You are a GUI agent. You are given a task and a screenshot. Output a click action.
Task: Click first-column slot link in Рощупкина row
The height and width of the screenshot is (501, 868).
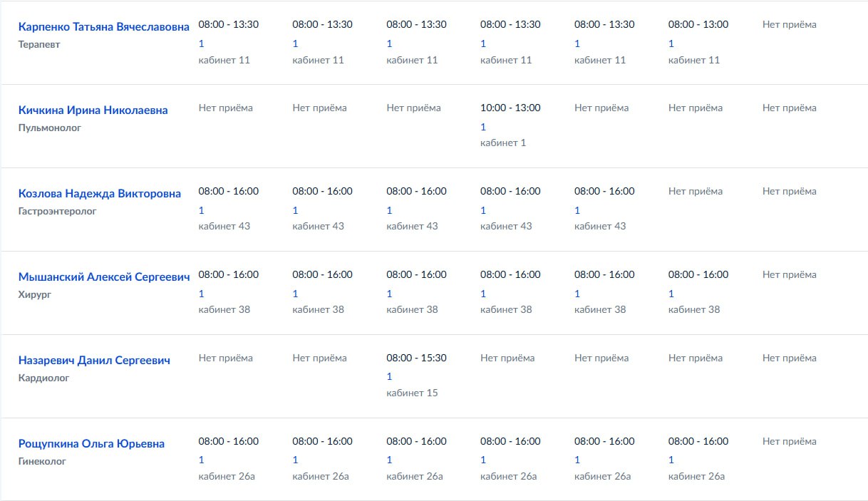[x=201, y=460]
